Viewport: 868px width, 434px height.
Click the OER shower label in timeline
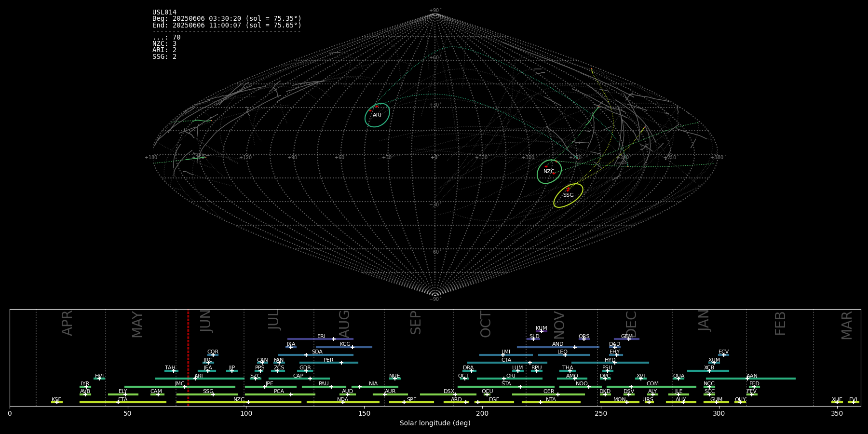tap(549, 392)
